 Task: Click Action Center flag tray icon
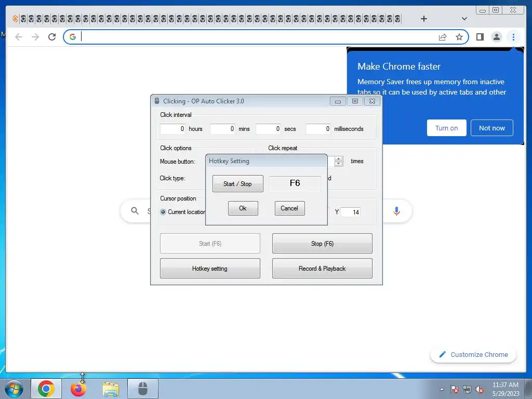click(455, 389)
